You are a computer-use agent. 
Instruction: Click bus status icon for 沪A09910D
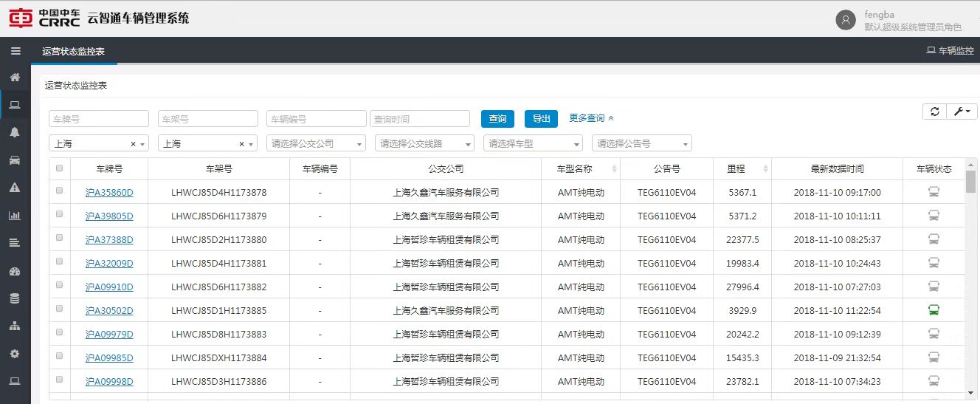coord(934,287)
